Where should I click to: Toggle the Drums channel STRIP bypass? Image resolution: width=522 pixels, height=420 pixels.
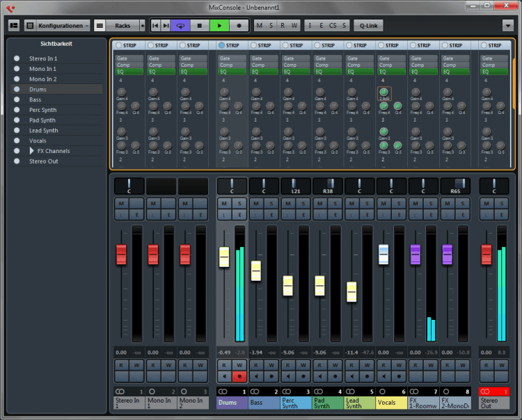222,45
